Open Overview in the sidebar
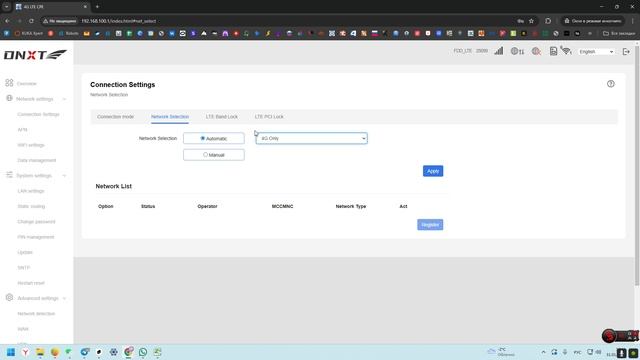 tap(27, 84)
